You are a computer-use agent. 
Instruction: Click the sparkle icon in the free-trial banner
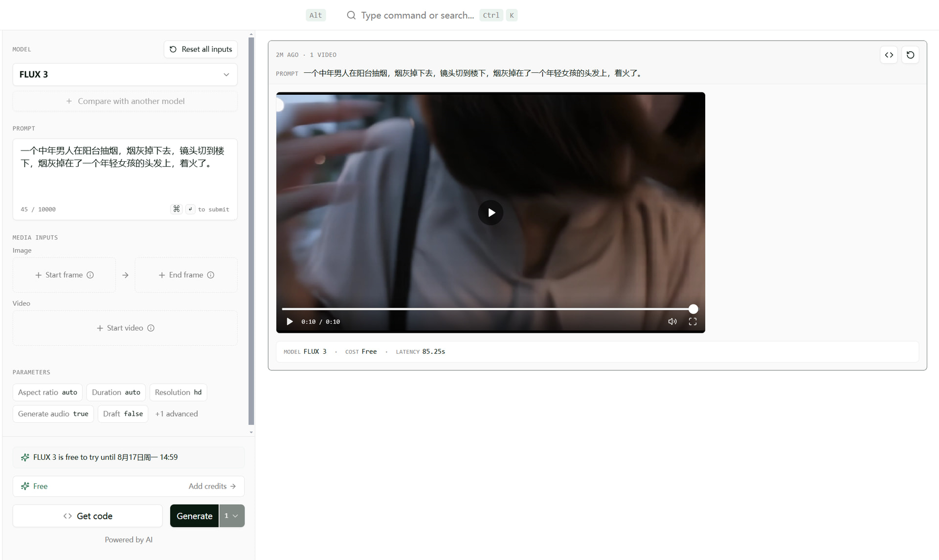coord(25,457)
